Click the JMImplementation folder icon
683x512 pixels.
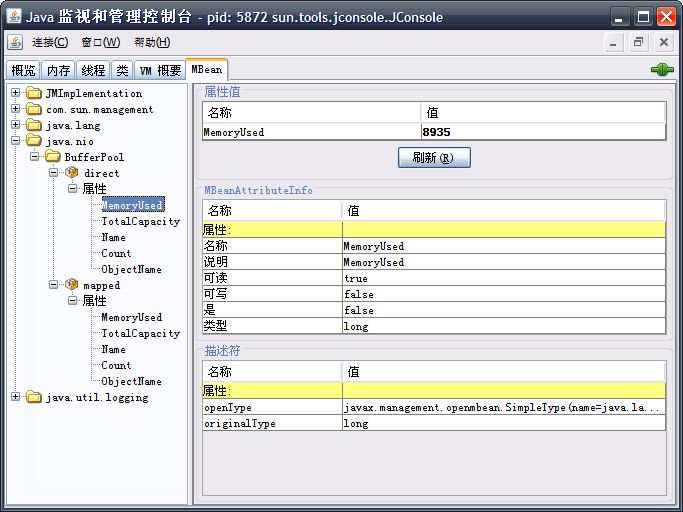(x=34, y=93)
